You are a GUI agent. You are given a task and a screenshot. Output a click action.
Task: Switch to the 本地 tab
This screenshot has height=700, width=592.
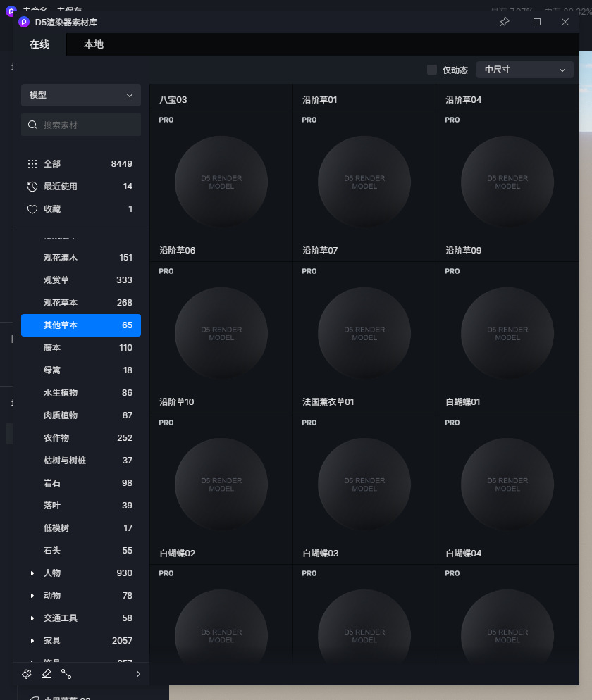(94, 44)
